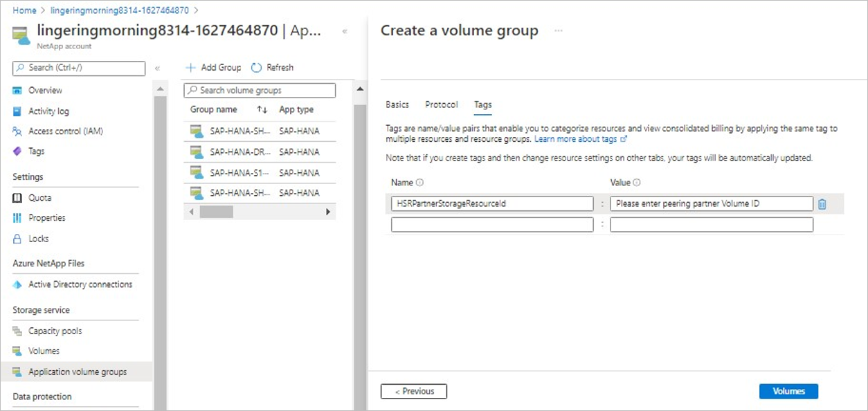This screenshot has width=868, height=411.
Task: Click the empty tag Name field
Action: [492, 225]
